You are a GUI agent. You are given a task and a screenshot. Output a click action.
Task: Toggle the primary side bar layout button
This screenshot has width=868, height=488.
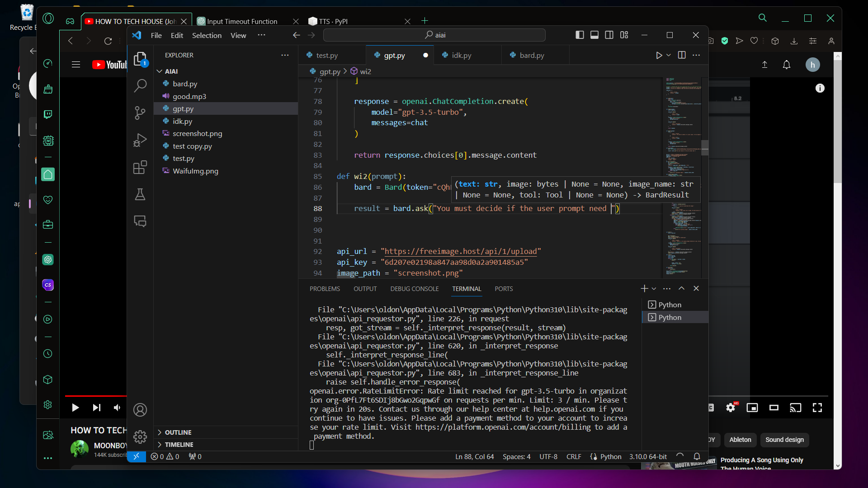pos(580,35)
